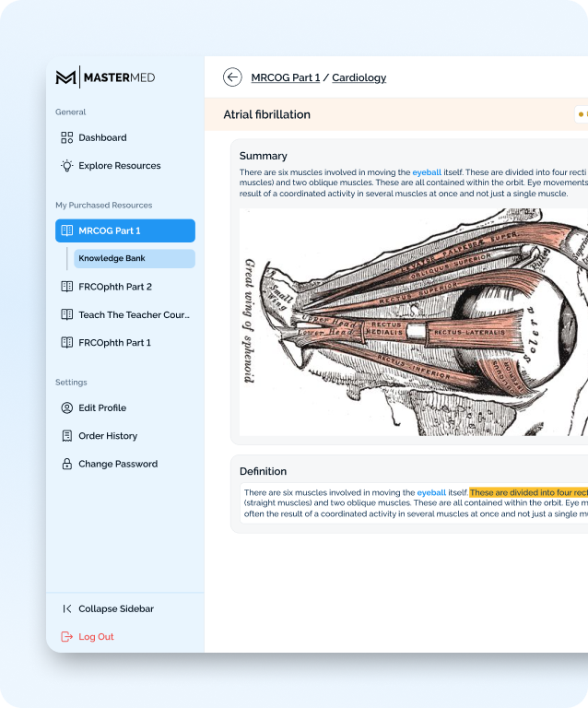Click the Explore Resources lightbulb icon

[x=66, y=166]
